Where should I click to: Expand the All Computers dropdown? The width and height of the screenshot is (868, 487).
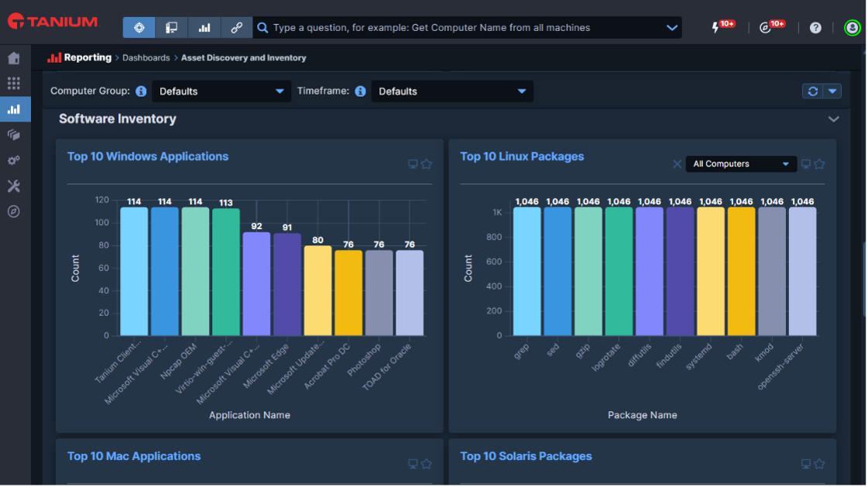741,164
